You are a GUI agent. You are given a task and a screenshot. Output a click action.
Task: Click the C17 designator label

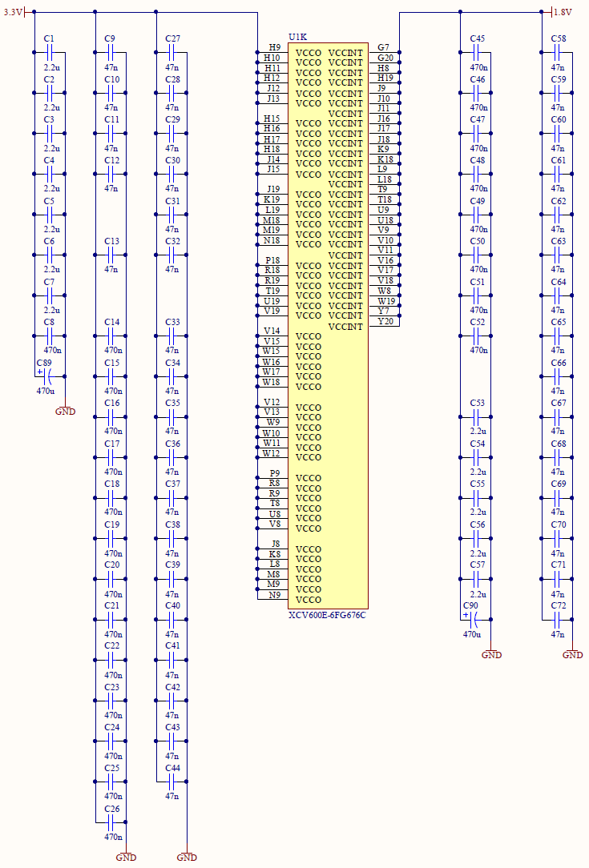pyautogui.click(x=112, y=444)
